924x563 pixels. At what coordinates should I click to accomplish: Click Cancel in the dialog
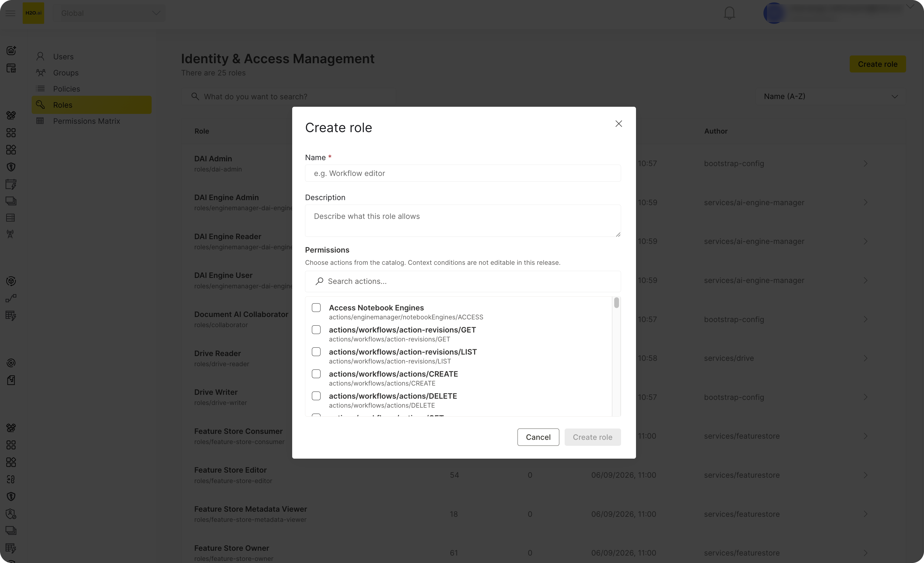tap(538, 437)
